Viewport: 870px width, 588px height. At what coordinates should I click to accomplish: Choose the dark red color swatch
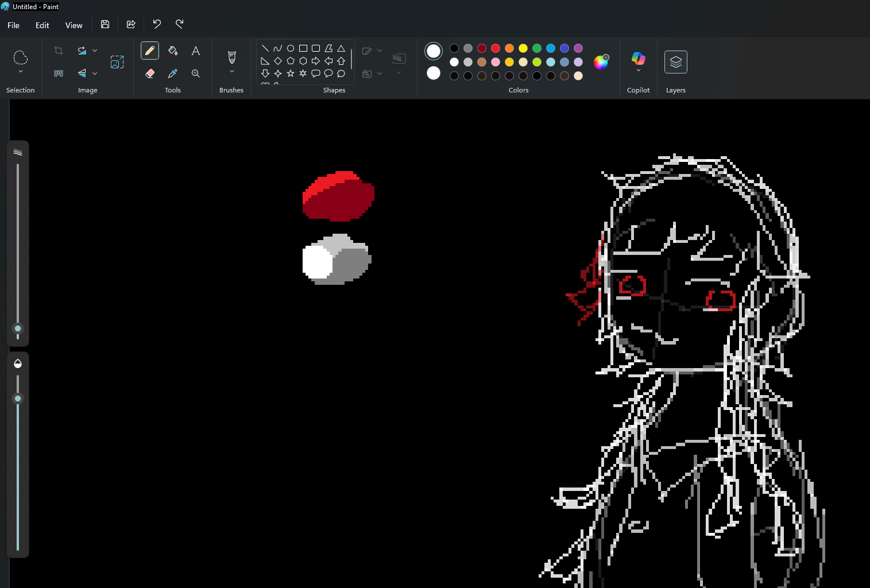pos(482,48)
